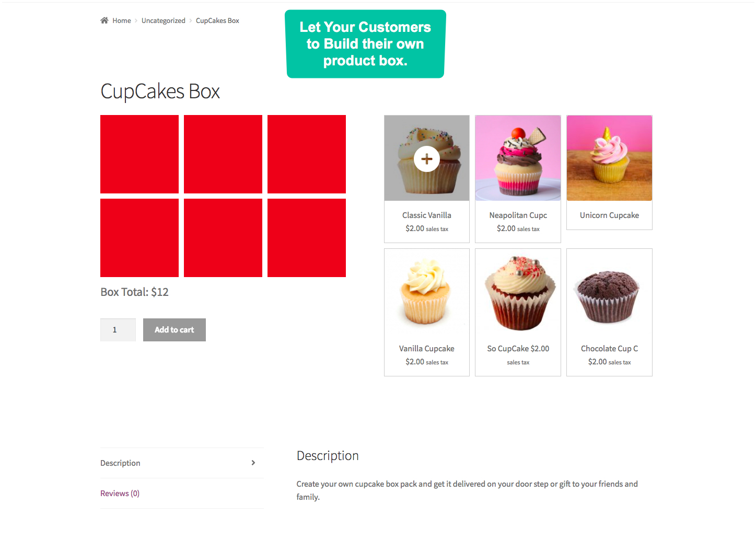The image size is (756, 539).
Task: Select the Chocolate Cup C thumbnail
Action: coord(609,291)
